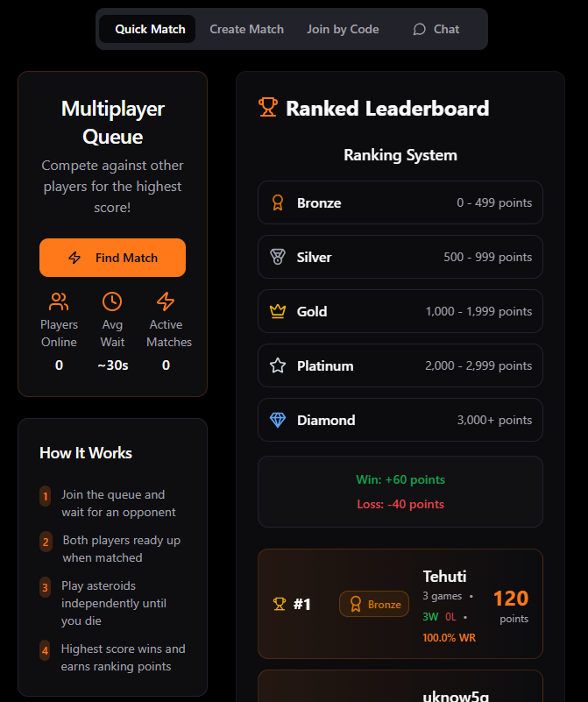Click the Players Online people icon

pyautogui.click(x=59, y=301)
